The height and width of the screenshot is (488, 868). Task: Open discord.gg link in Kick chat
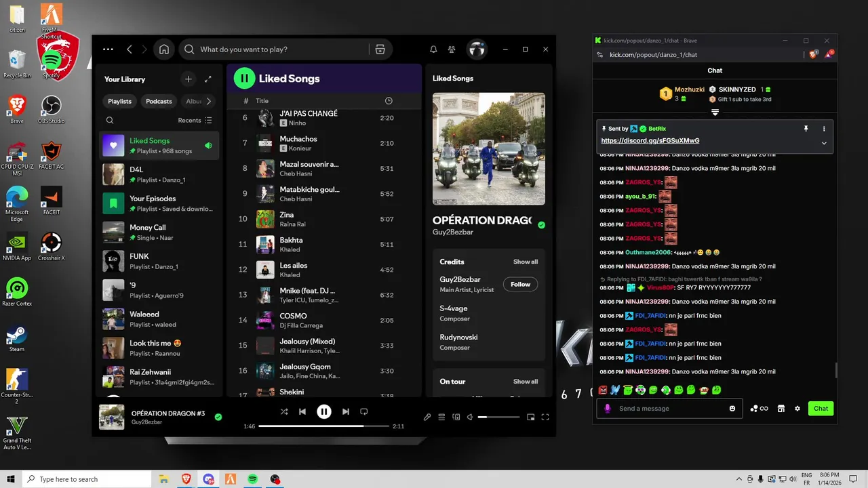[650, 141]
